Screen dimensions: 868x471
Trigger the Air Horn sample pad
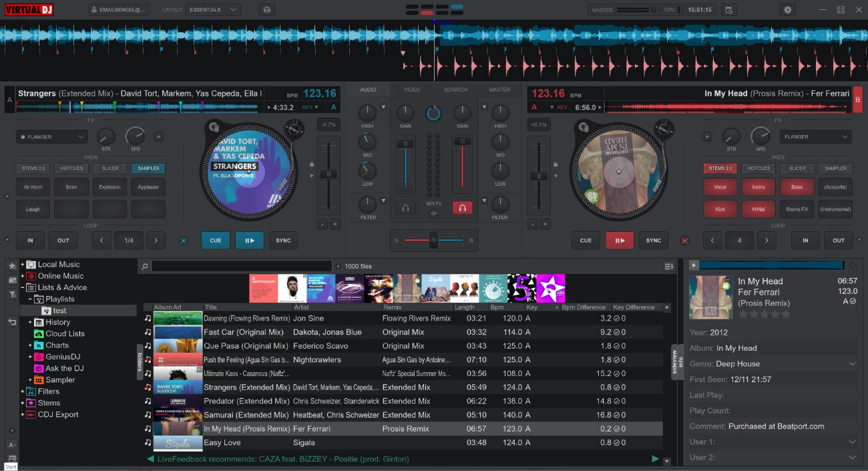tap(33, 187)
